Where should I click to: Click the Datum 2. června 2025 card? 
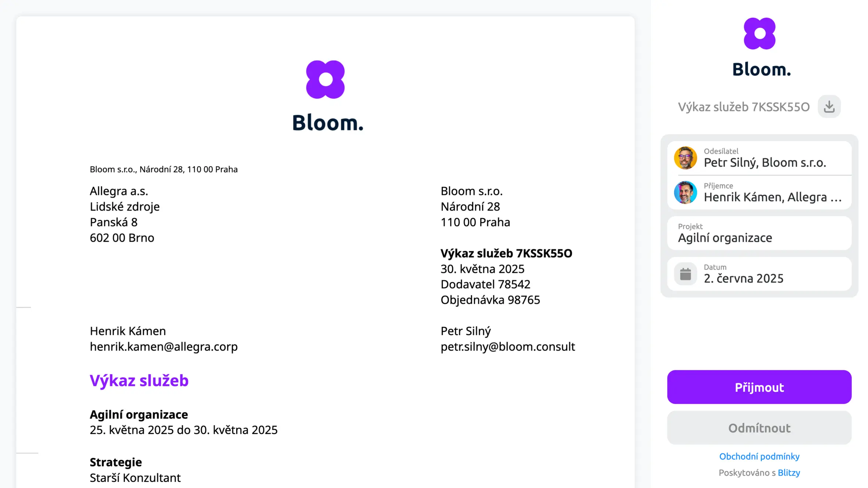759,274
